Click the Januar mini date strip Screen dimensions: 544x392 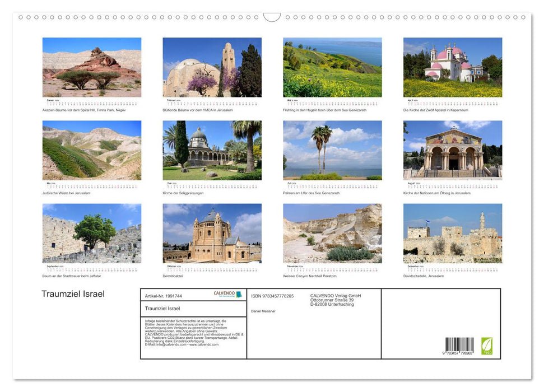(91, 103)
